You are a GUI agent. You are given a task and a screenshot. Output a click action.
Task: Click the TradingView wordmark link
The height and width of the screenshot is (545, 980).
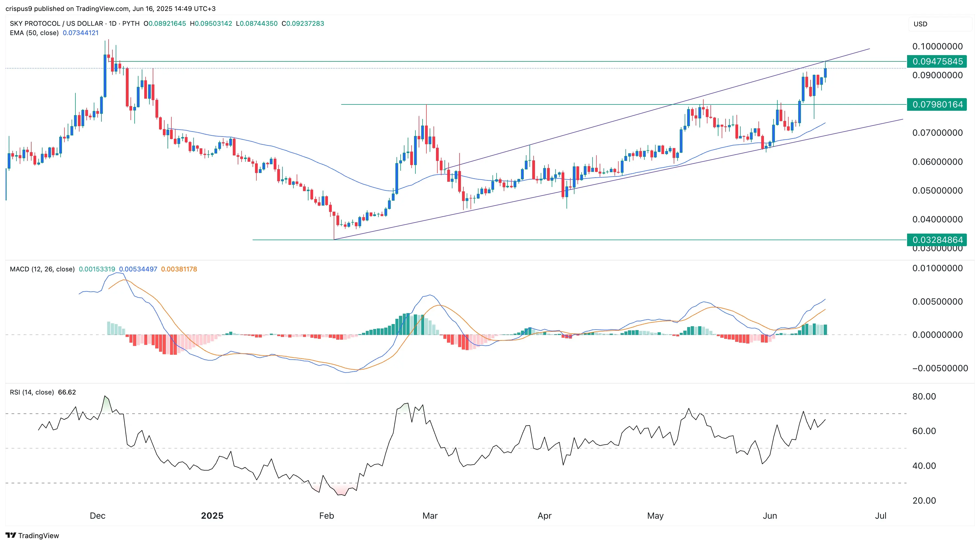[x=38, y=535]
